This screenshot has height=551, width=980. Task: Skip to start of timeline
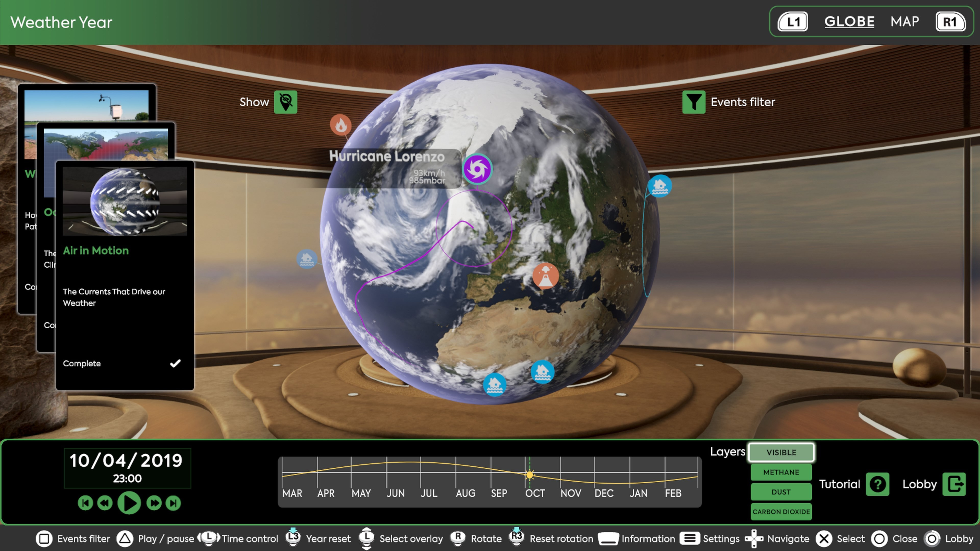pyautogui.click(x=85, y=503)
